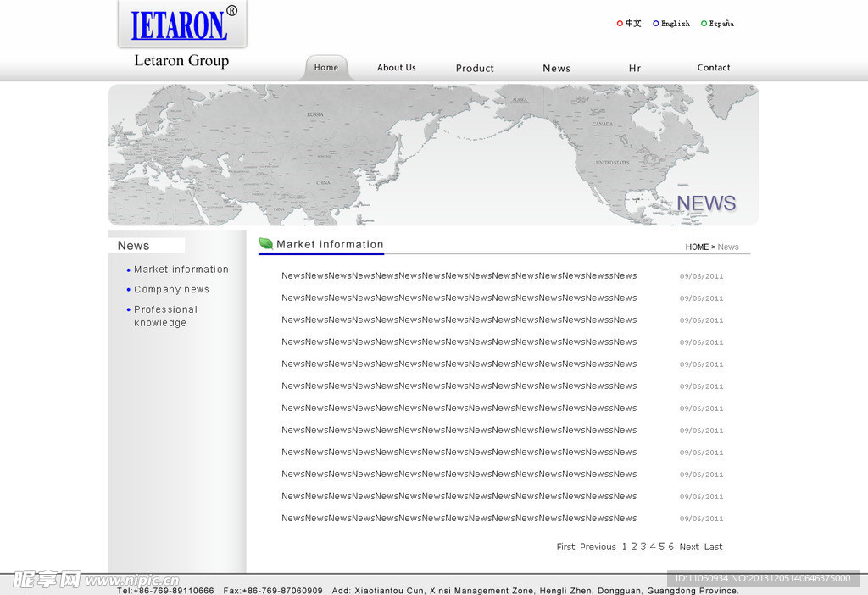The width and height of the screenshot is (868, 595).
Task: Jump to the Last page of news
Action: coord(713,547)
